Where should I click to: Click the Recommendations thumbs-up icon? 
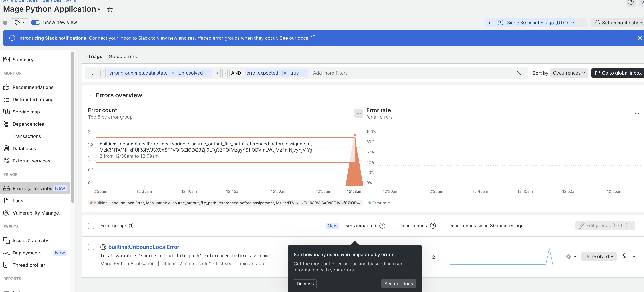[x=7, y=87]
